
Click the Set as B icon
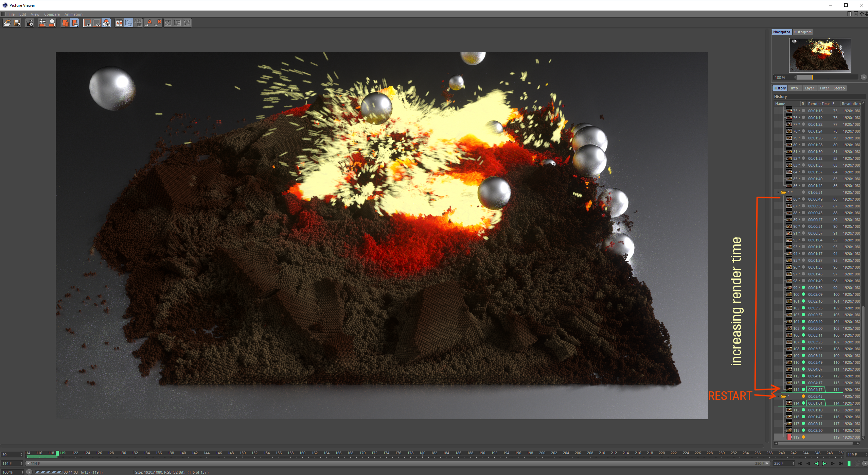(x=158, y=23)
